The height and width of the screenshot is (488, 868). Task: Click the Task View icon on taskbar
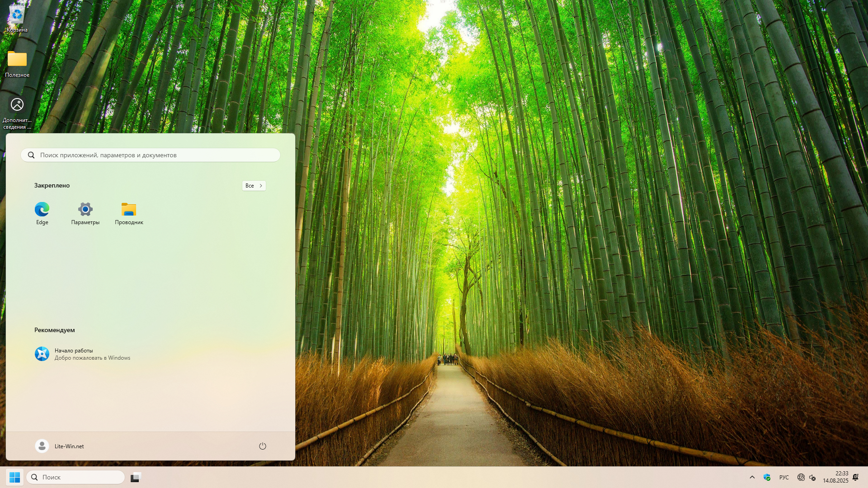tap(136, 478)
